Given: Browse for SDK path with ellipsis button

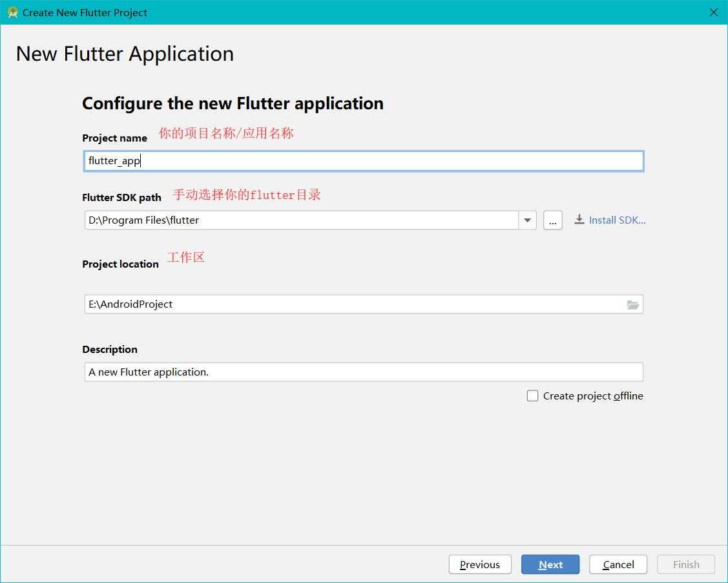Looking at the screenshot, I should pyautogui.click(x=552, y=220).
